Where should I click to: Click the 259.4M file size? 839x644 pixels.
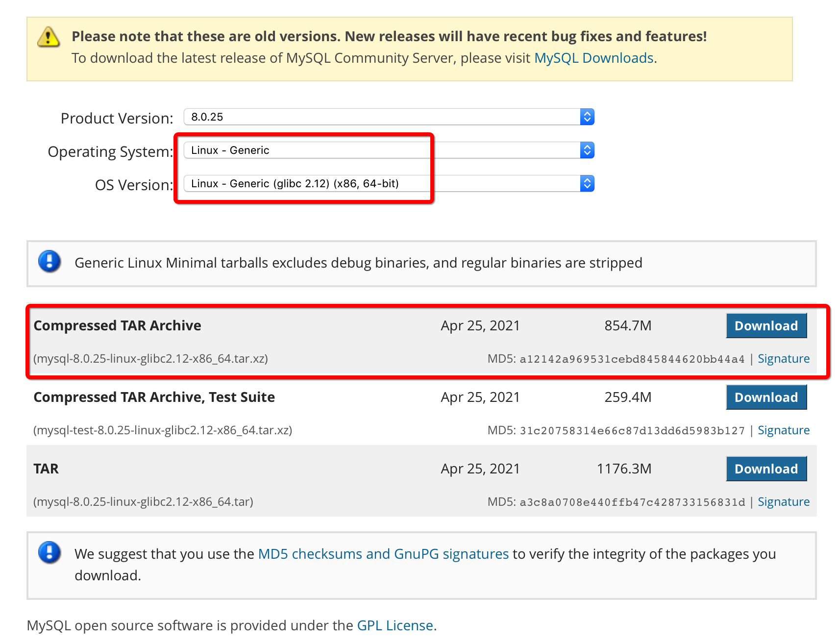coord(628,397)
